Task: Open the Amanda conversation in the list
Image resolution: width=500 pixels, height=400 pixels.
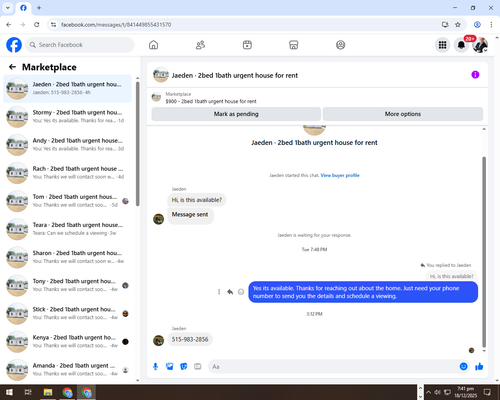Action: pos(67,369)
